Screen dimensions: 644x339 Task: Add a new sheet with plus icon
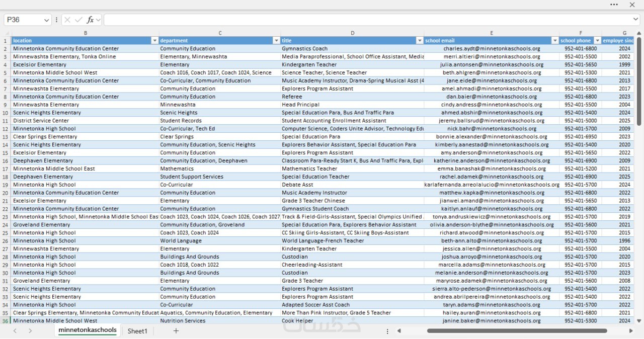[176, 330]
